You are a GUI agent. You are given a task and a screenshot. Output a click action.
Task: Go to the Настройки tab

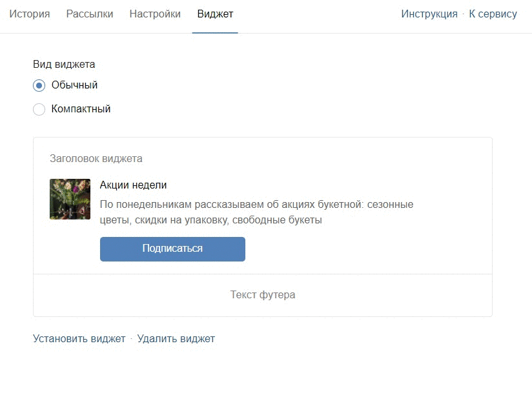(155, 14)
